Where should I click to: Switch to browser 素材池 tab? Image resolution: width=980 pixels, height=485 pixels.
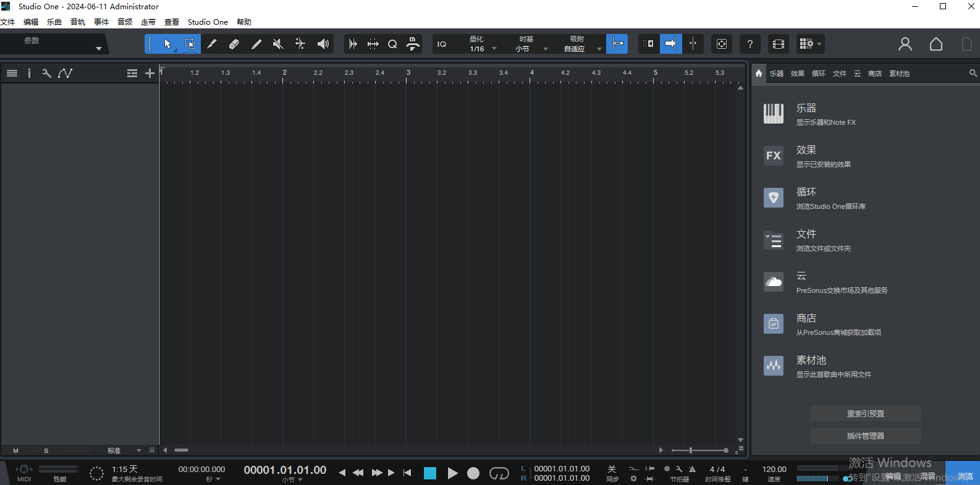(x=899, y=74)
